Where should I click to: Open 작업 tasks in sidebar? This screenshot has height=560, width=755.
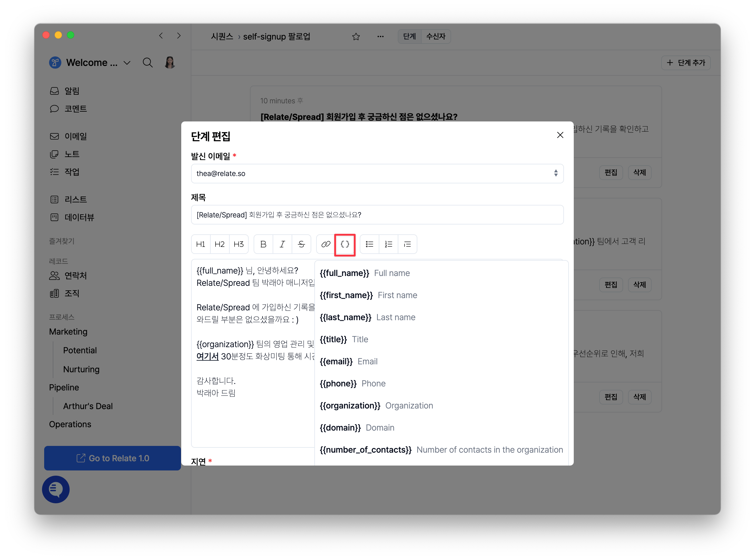point(64,171)
